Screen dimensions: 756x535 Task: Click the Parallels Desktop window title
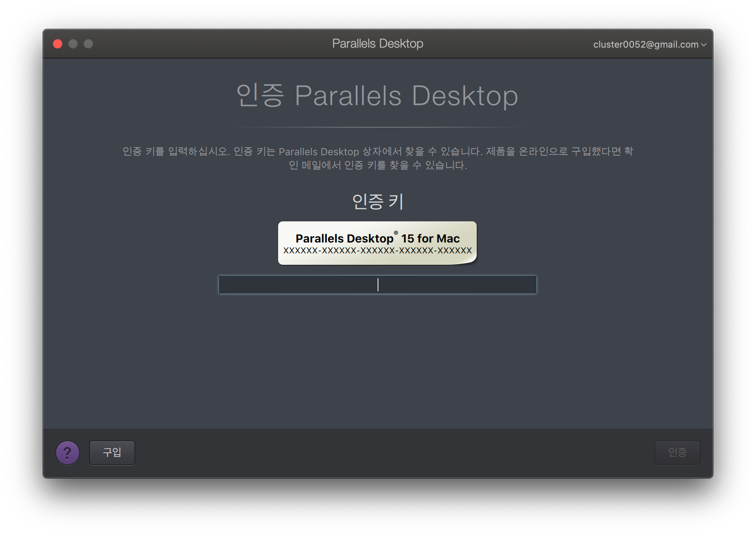coord(377,43)
